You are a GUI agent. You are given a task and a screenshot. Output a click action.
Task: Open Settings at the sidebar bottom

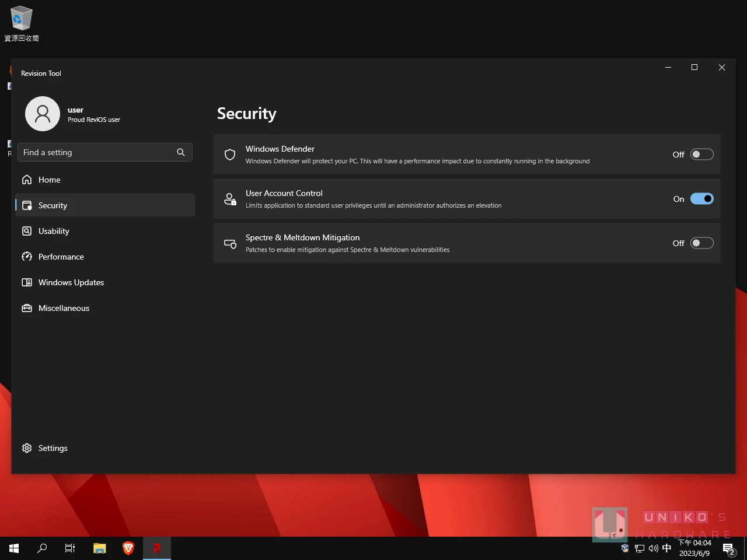53,448
